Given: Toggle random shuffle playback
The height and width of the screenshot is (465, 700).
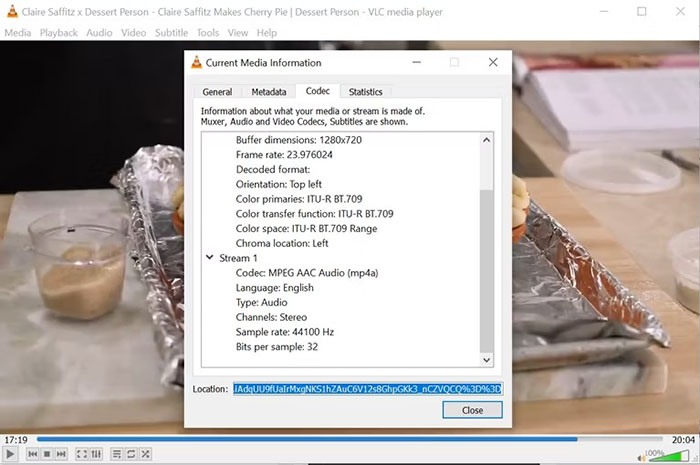Looking at the screenshot, I should 146,454.
